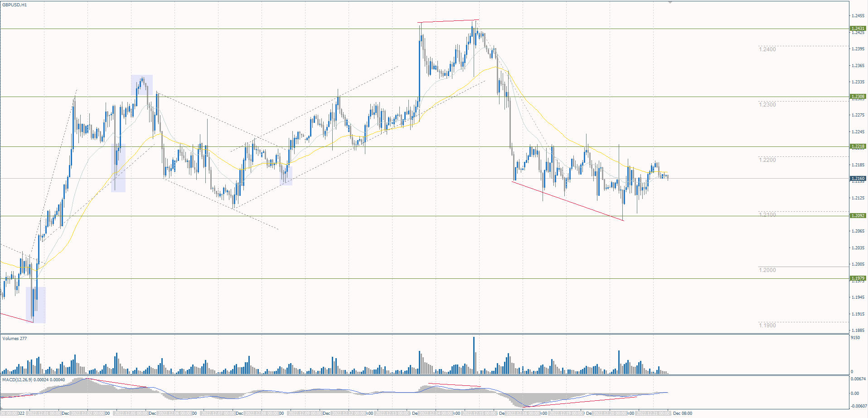Click the 1.1885 price scale value
868x418 pixels.
tap(858, 331)
